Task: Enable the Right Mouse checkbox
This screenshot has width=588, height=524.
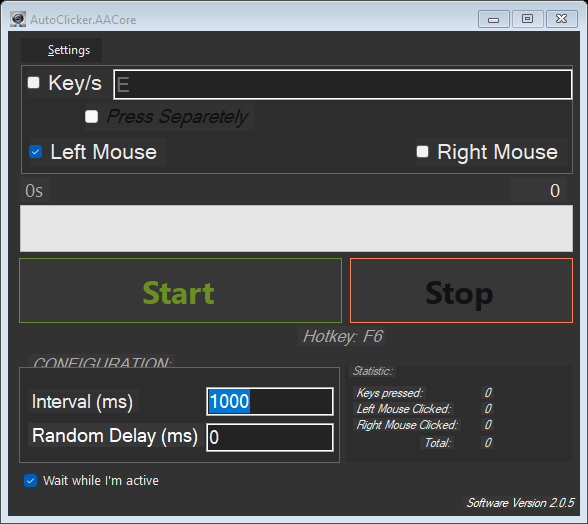Action: [x=423, y=152]
